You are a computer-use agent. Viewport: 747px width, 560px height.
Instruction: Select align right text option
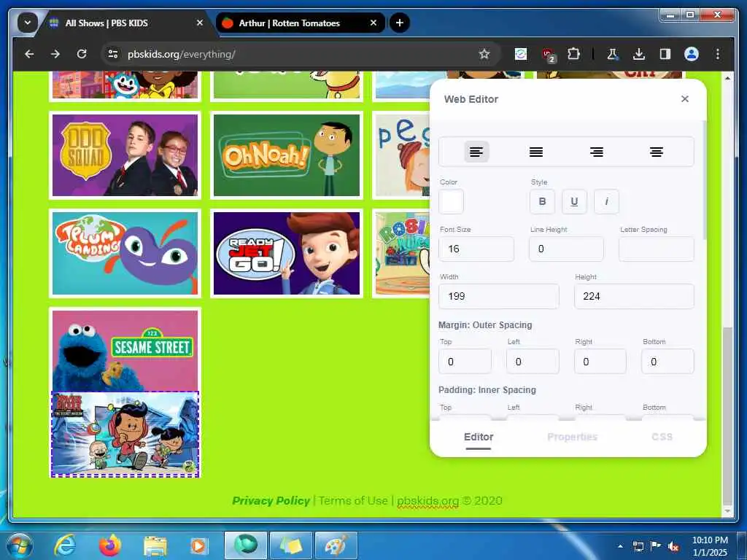pyautogui.click(x=597, y=152)
